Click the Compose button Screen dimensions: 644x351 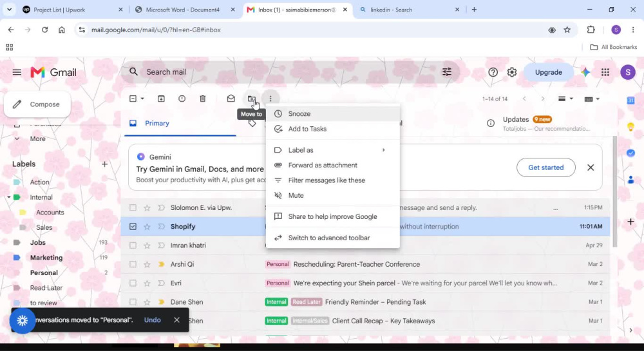[x=37, y=105]
